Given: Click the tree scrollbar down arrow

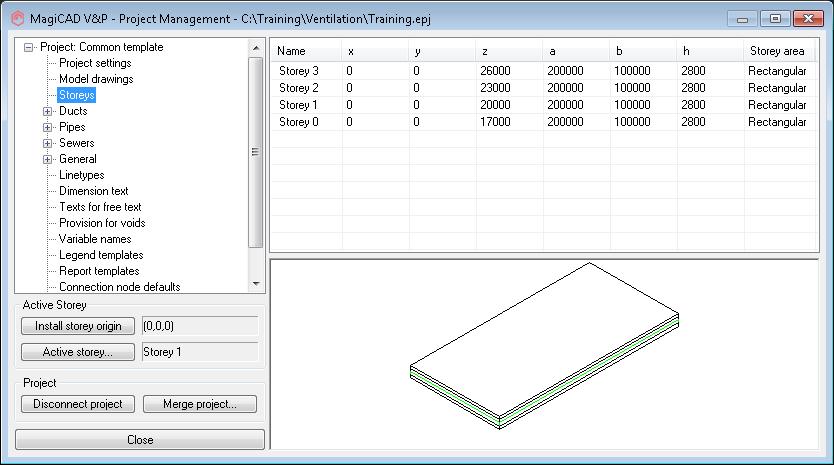Looking at the screenshot, I should [x=256, y=284].
